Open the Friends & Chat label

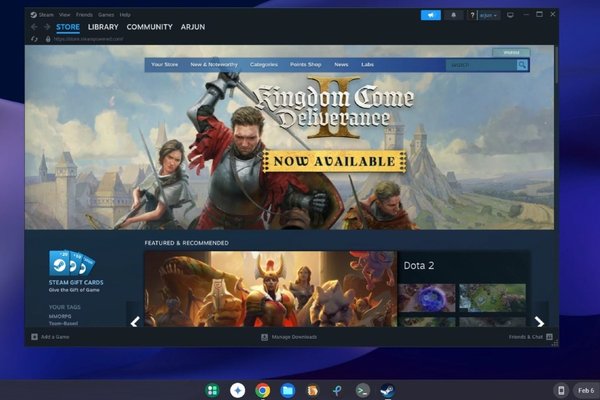coord(526,337)
